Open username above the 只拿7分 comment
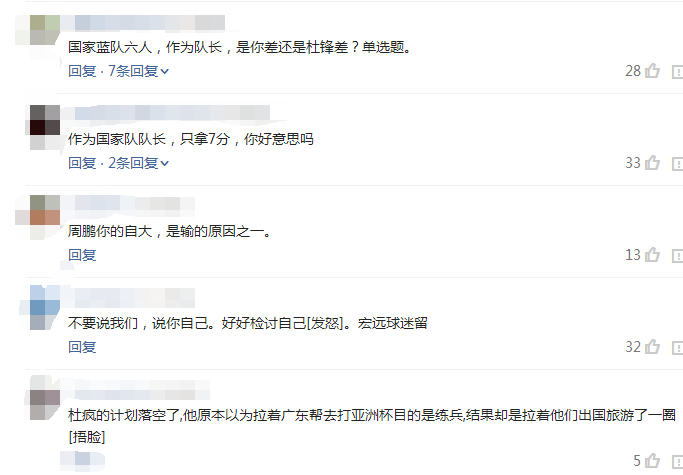This screenshot has width=683, height=475. pos(172,113)
